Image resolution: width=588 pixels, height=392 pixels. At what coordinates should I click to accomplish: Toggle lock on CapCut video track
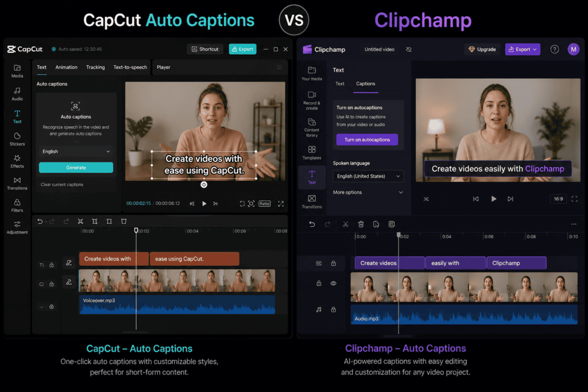tap(52, 284)
